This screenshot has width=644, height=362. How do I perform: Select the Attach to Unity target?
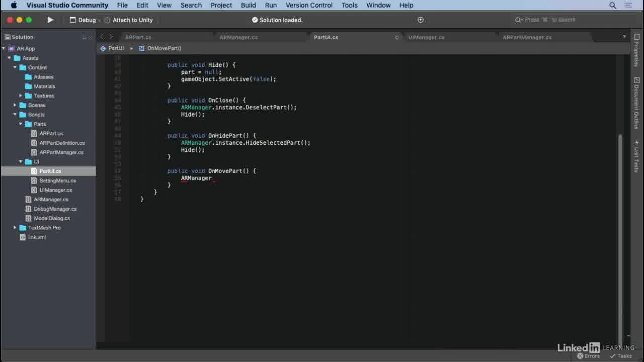coord(128,20)
